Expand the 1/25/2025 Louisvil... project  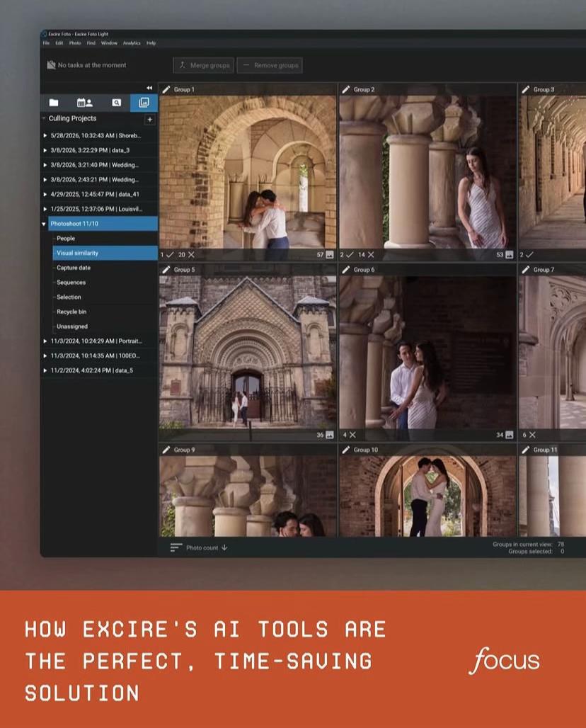coord(45,209)
